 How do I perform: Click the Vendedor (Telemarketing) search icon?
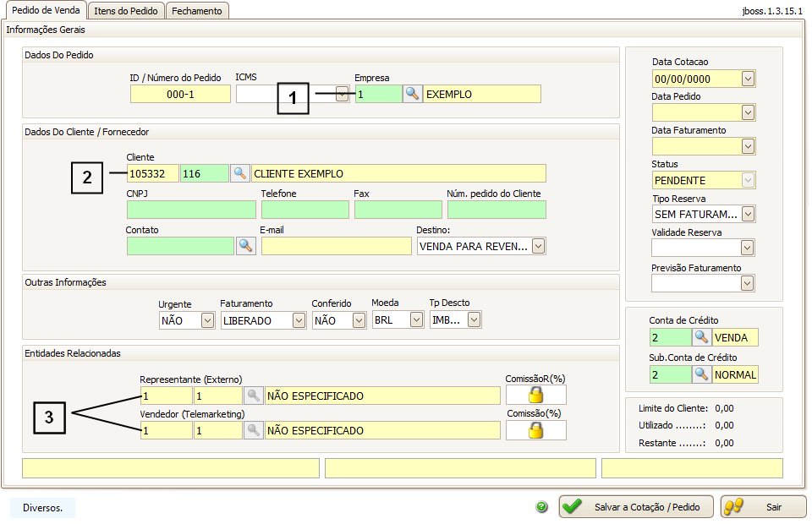pos(253,430)
